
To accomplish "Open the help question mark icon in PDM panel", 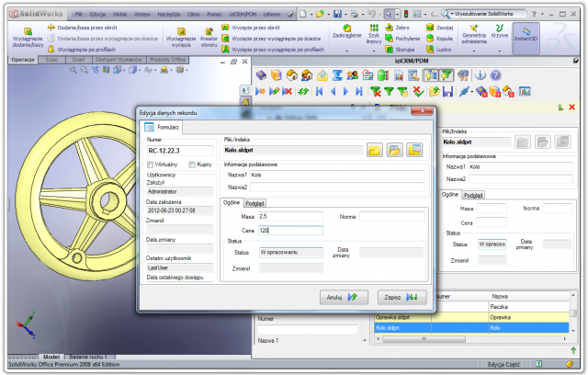I will coord(495,75).
